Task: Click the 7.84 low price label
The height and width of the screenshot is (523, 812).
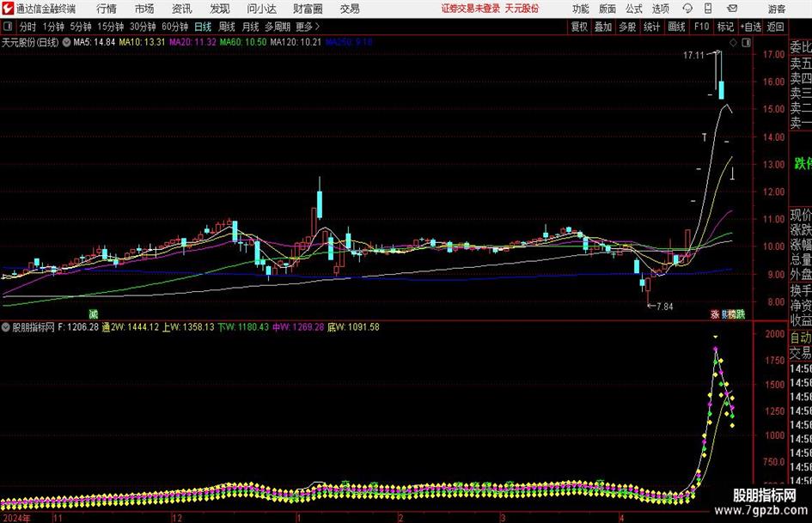Action: coord(665,307)
